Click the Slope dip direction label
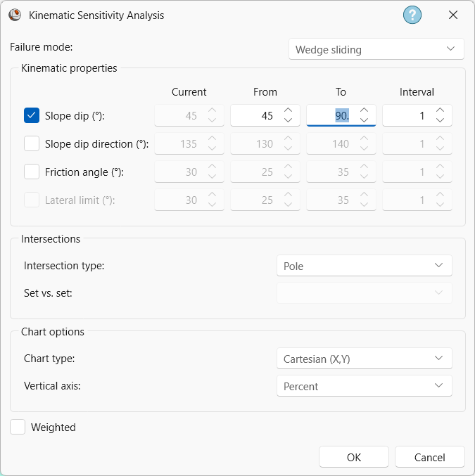 point(96,144)
